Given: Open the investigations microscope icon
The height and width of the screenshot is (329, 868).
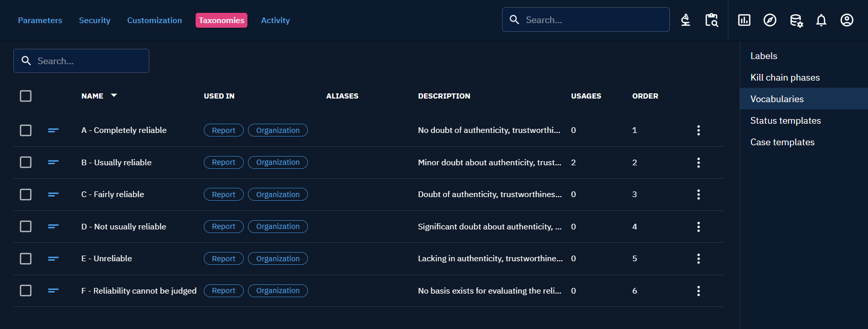Looking at the screenshot, I should [685, 20].
